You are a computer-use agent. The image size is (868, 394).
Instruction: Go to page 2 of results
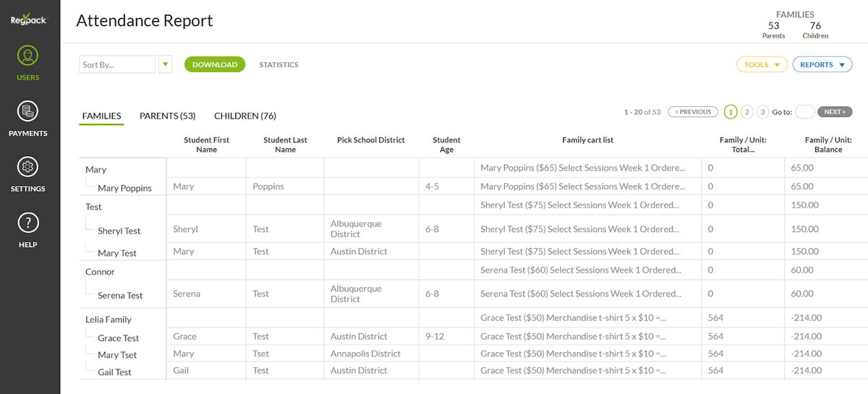pos(746,112)
